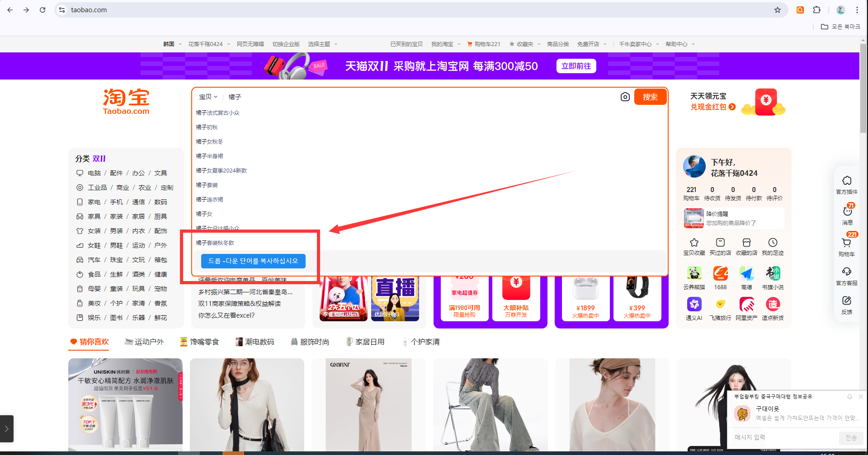Click the blue Korean drop-down copy button
Screen dimensions: 868x455
tap(253, 261)
